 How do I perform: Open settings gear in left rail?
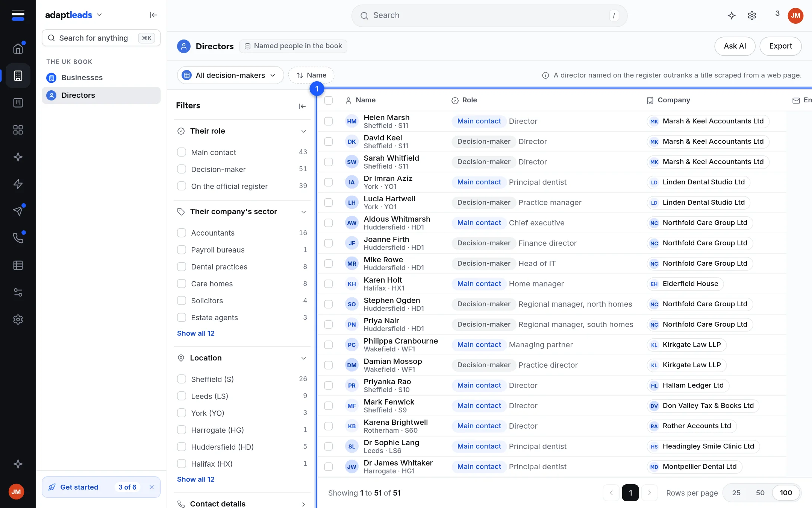[x=18, y=319]
